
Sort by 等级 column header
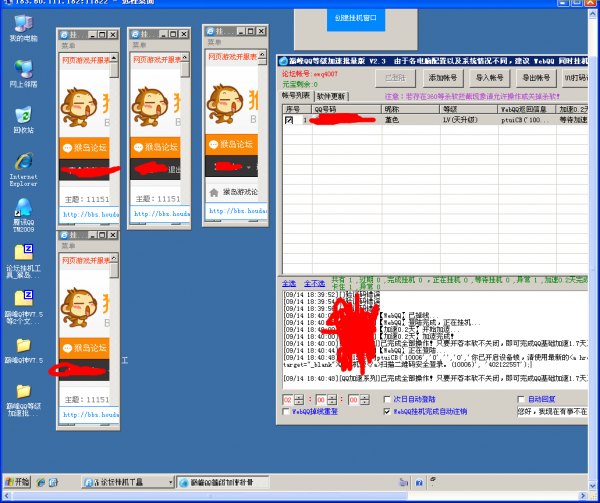(x=469, y=109)
